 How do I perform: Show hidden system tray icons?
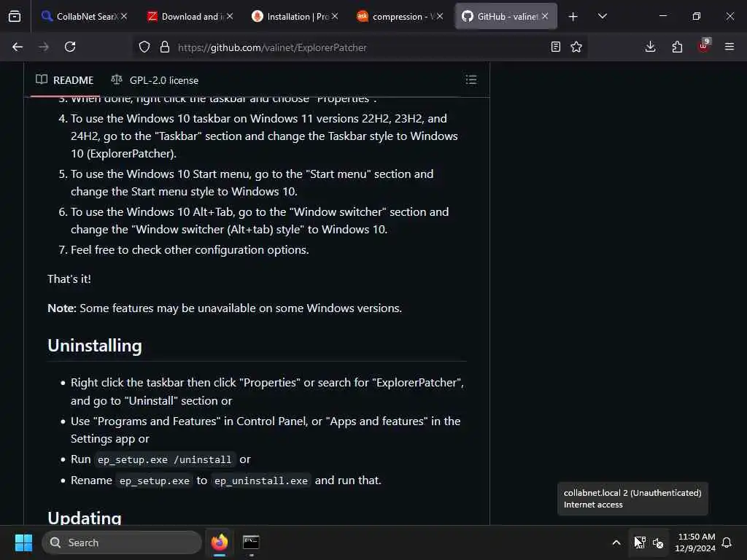(x=616, y=542)
